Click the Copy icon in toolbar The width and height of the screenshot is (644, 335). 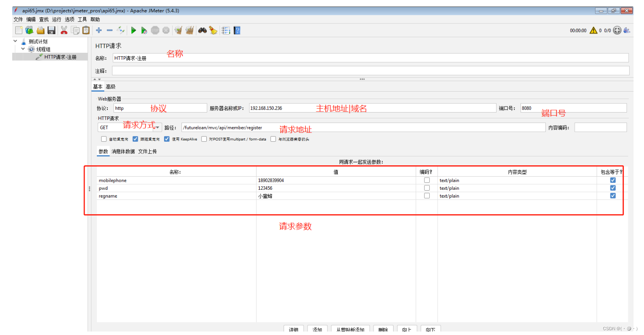point(75,30)
